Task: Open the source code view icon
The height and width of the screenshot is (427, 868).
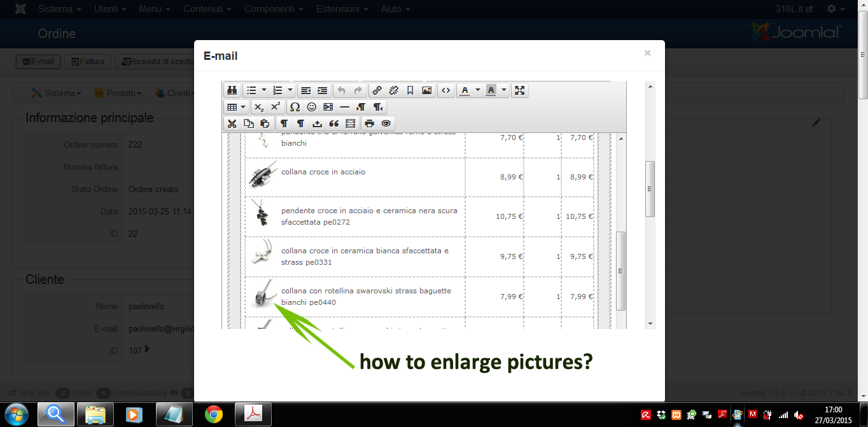Action: click(446, 90)
